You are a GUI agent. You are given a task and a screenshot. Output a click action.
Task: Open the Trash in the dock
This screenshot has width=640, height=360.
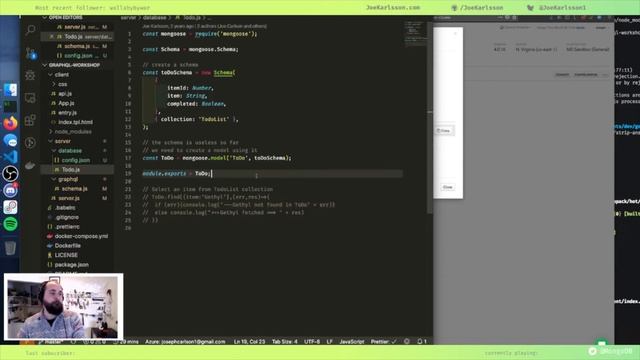click(10, 247)
